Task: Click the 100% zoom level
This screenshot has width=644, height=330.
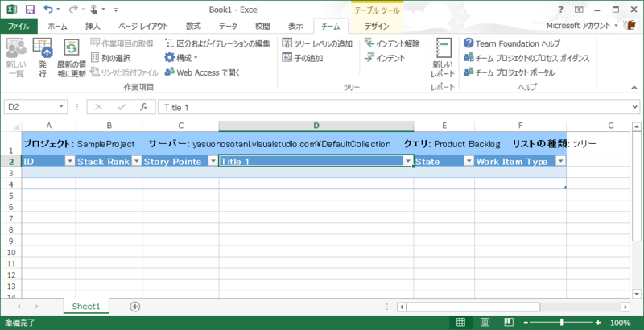Action: click(620, 323)
